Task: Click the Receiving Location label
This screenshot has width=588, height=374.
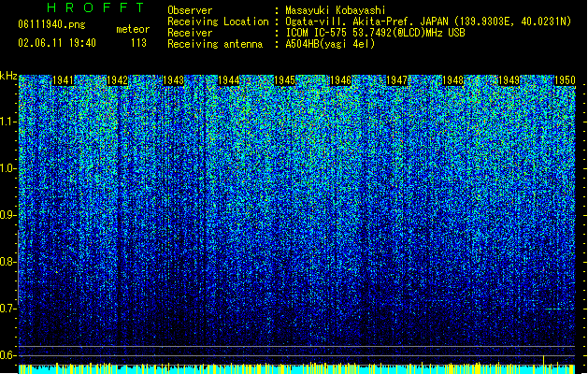Action: tap(218, 22)
